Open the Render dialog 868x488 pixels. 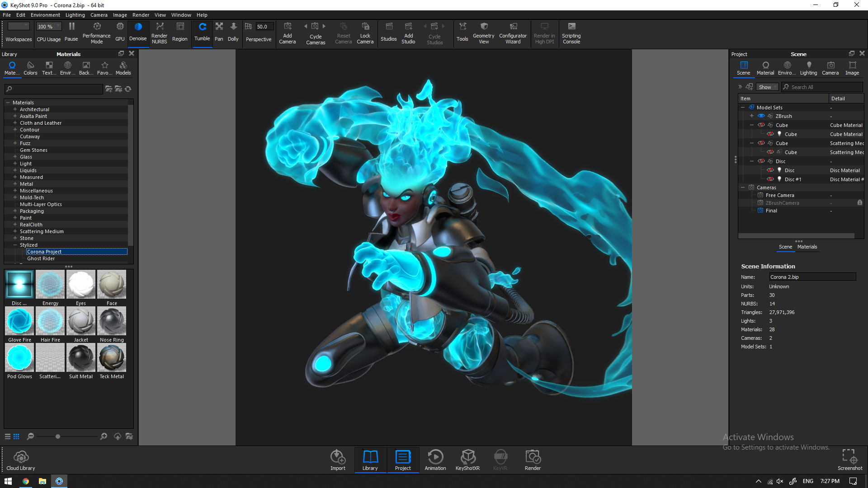click(x=533, y=460)
